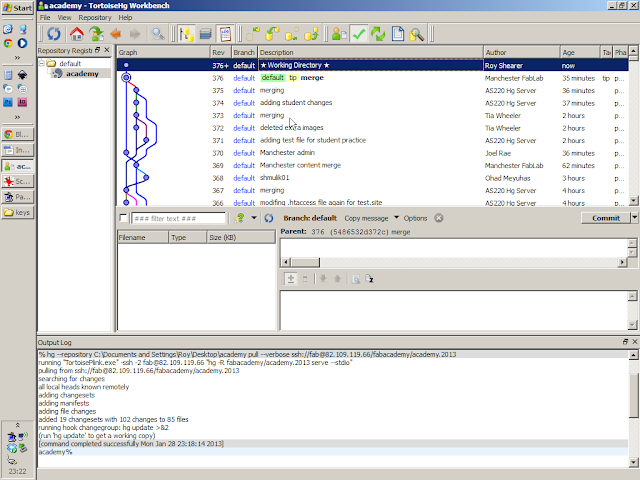The image size is (640, 480).
Task: Sort by the Filename column header
Action: tap(143, 237)
